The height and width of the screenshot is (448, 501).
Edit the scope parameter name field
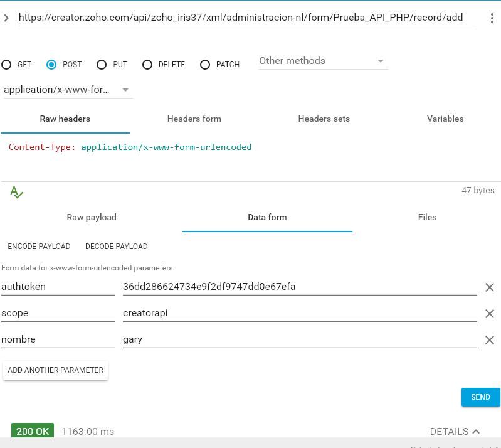coord(58,313)
